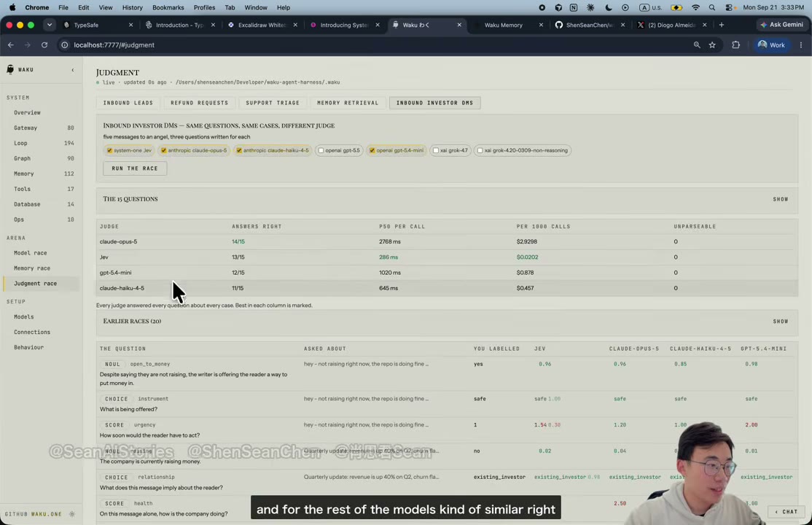Select Inbound Investor DMs tab

434,103
